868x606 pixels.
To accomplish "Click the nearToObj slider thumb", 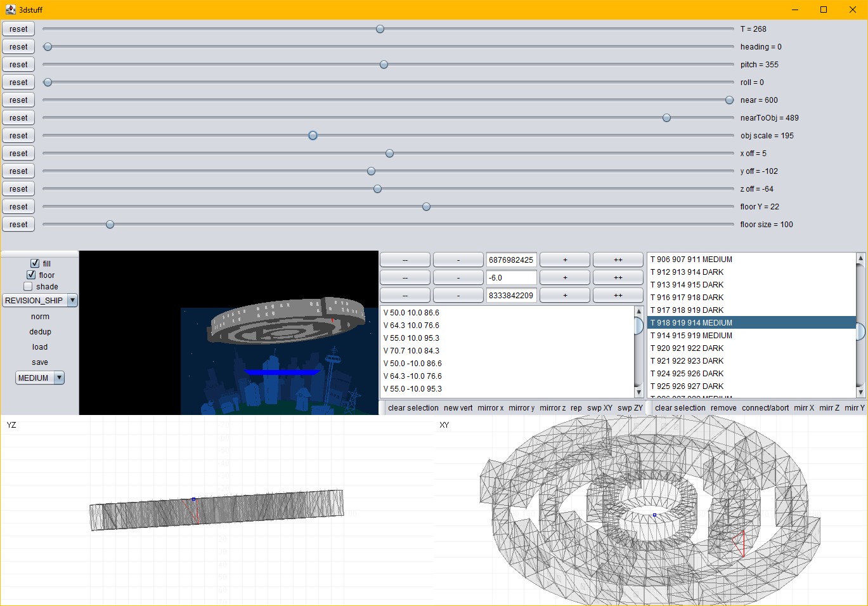I will [666, 118].
